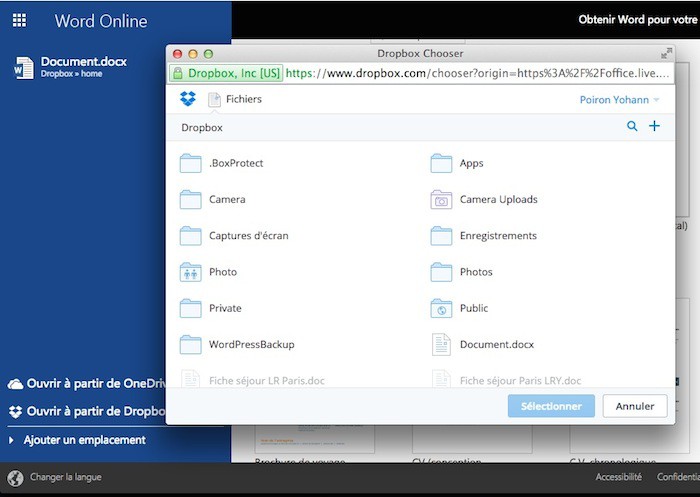
Task: Open the Word Online app launcher grid
Action: pyautogui.click(x=19, y=20)
